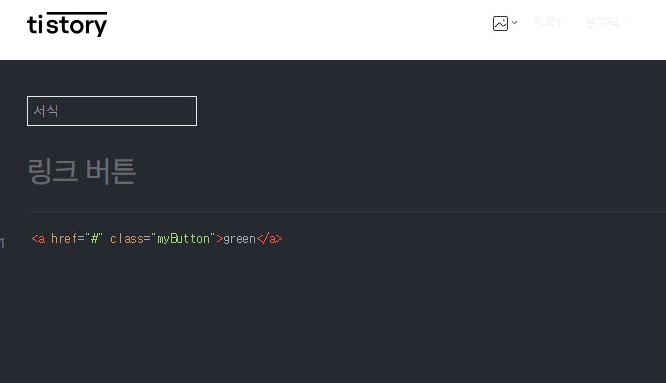Image resolution: width=666 pixels, height=383 pixels.
Task: Click the word green in code line
Action: (x=240, y=239)
